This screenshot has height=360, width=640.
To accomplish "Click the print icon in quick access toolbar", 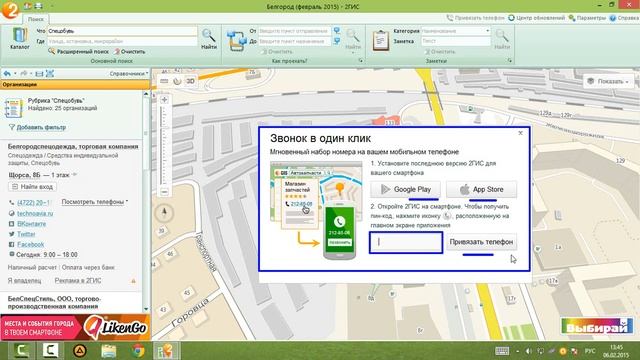I will 38,6.
